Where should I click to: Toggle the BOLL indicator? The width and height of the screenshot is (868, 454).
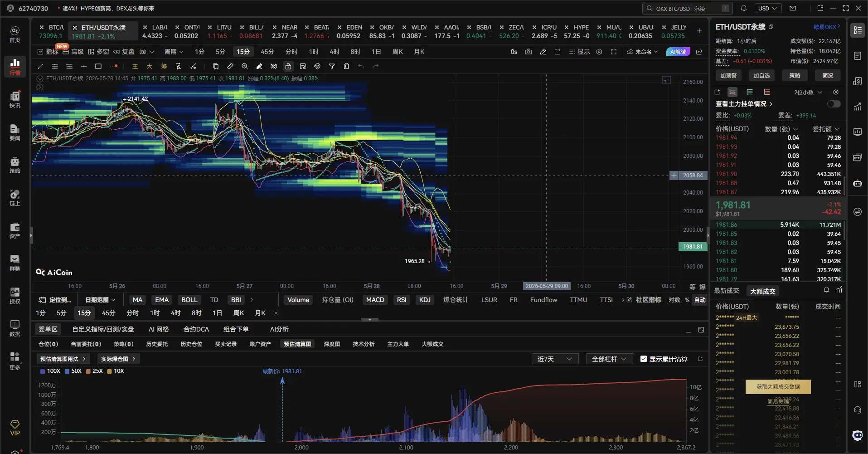(189, 300)
